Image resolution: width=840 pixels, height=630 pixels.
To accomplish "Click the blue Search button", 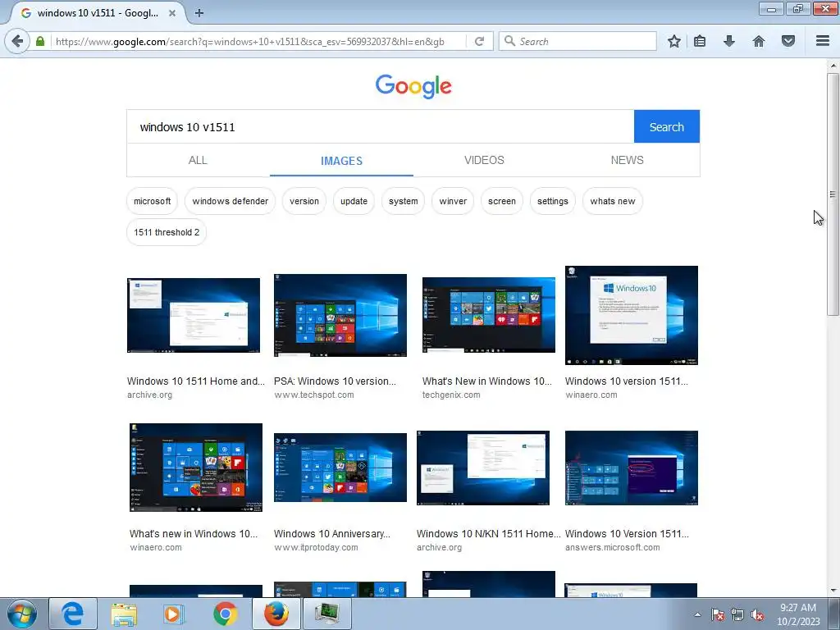I will pyautogui.click(x=666, y=127).
